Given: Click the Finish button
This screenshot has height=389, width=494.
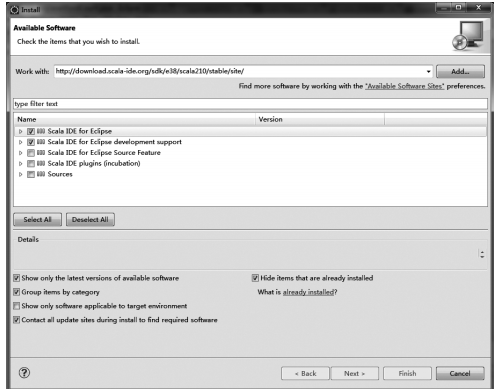Looking at the screenshot, I should pyautogui.click(x=407, y=373).
